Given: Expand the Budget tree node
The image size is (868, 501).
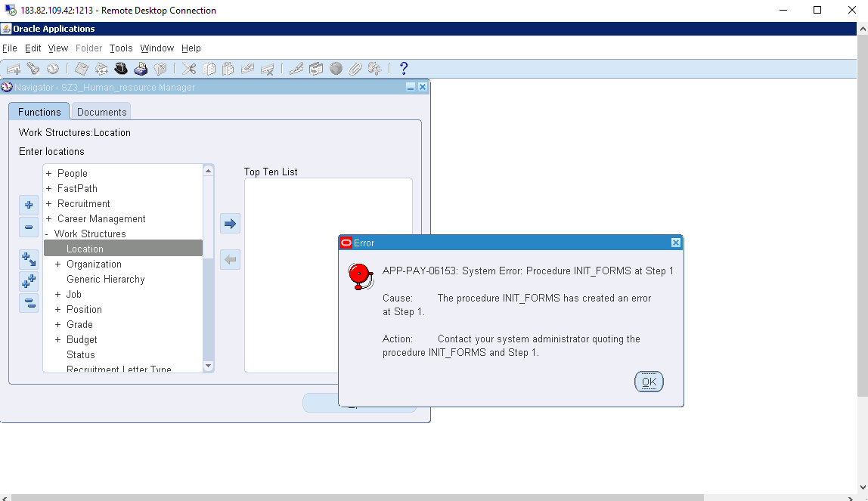Looking at the screenshot, I should 57,339.
